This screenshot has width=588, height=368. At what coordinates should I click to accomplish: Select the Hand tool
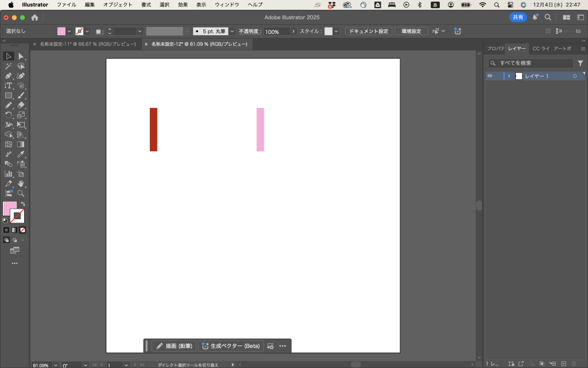click(x=21, y=183)
